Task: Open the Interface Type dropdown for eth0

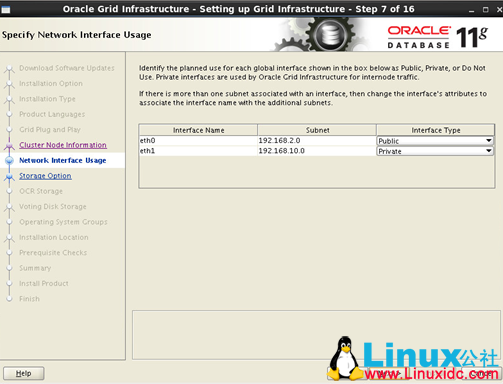Action: [x=435, y=141]
